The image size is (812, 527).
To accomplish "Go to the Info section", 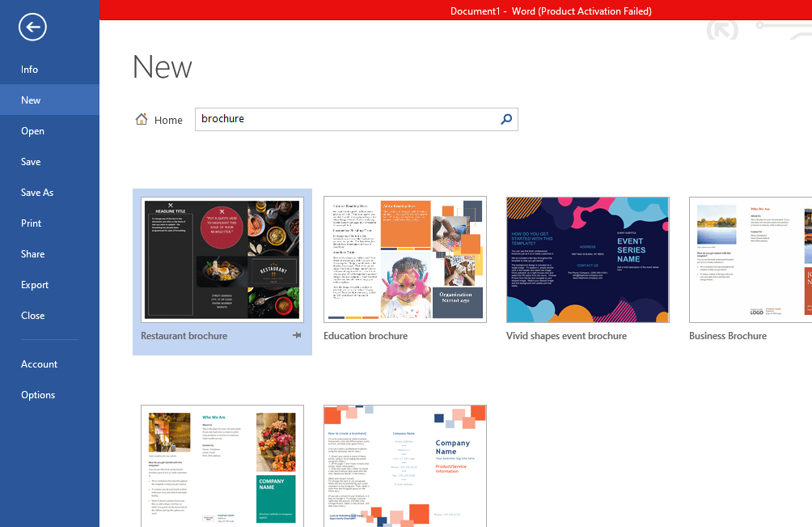I will tap(29, 69).
